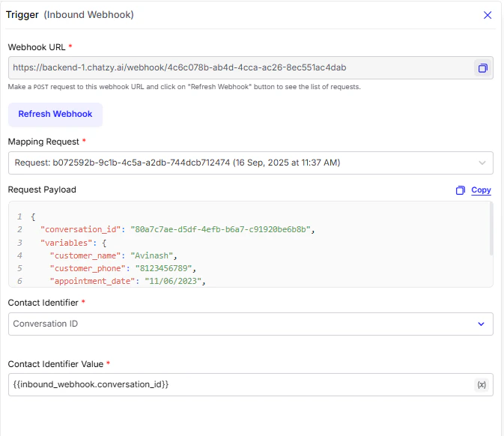
Task: Close the Trigger panel
Action: [x=488, y=15]
